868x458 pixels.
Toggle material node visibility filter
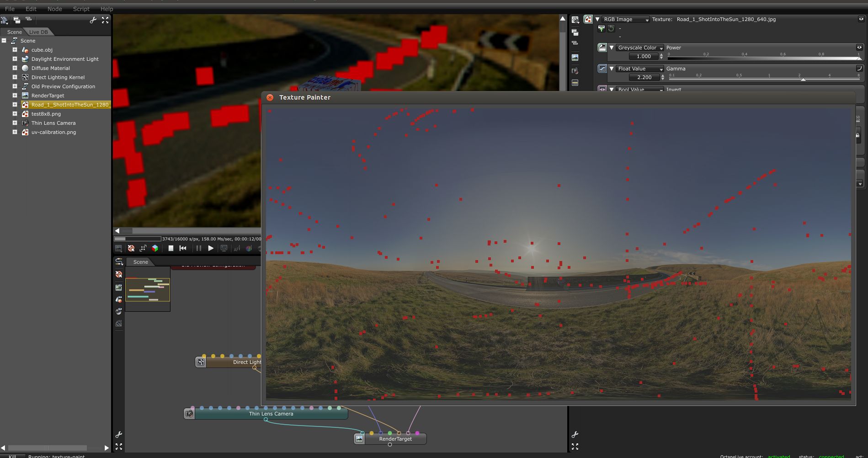pos(119,311)
